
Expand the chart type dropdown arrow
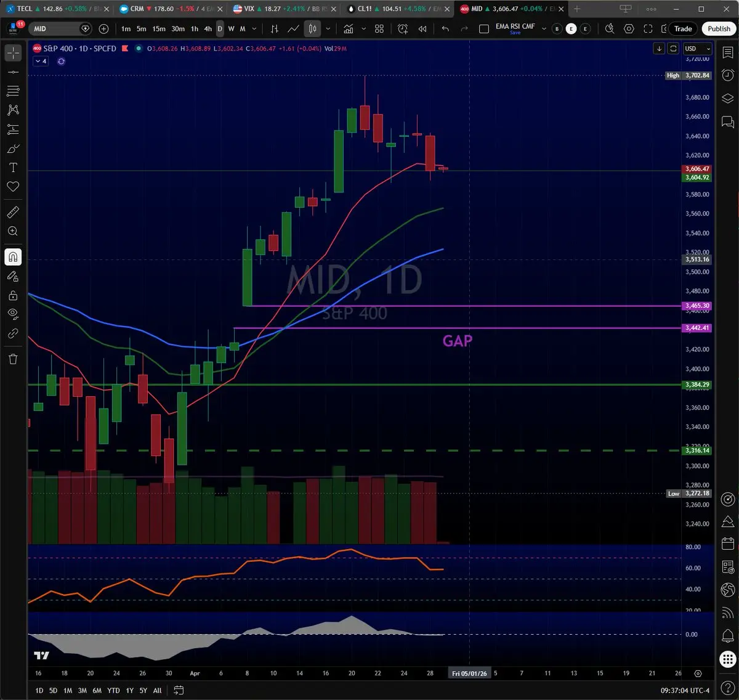(328, 29)
